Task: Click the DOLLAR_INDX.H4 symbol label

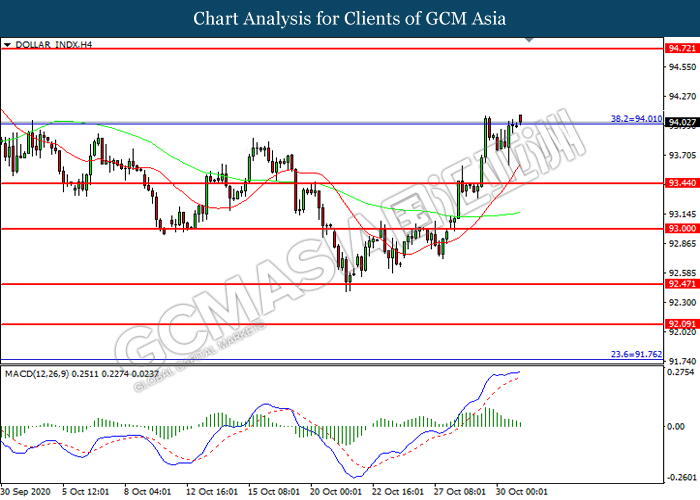Action: [x=54, y=45]
